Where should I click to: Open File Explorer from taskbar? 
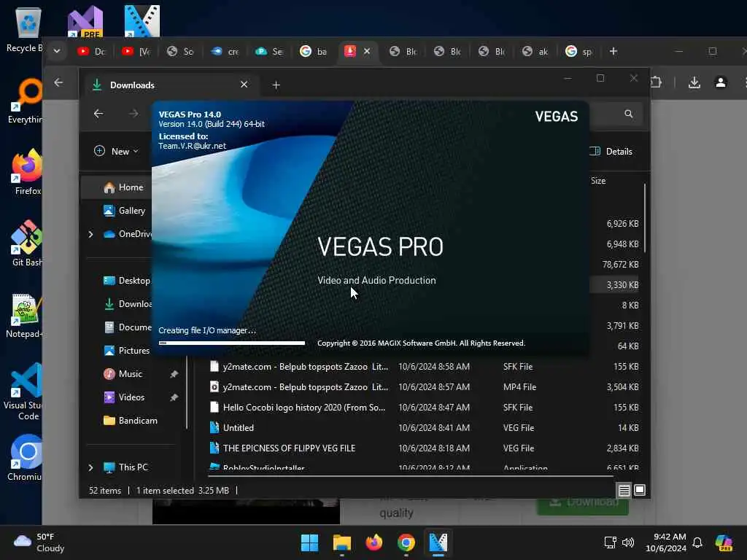341,542
